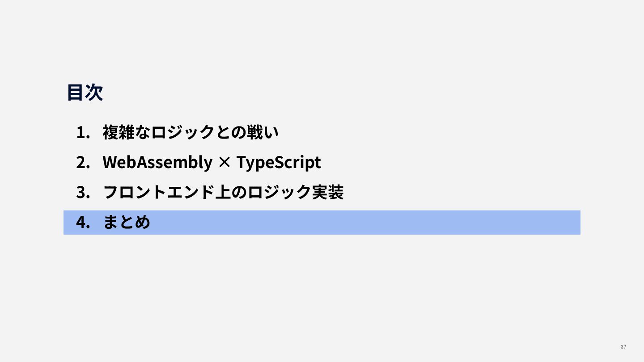Click the 目次 slide title
644x362 pixels.
[x=85, y=93]
